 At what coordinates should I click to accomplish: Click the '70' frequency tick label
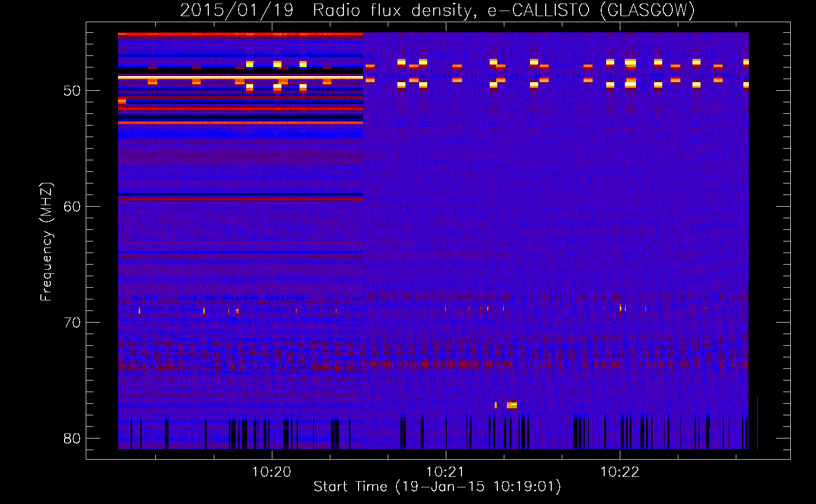[x=72, y=323]
